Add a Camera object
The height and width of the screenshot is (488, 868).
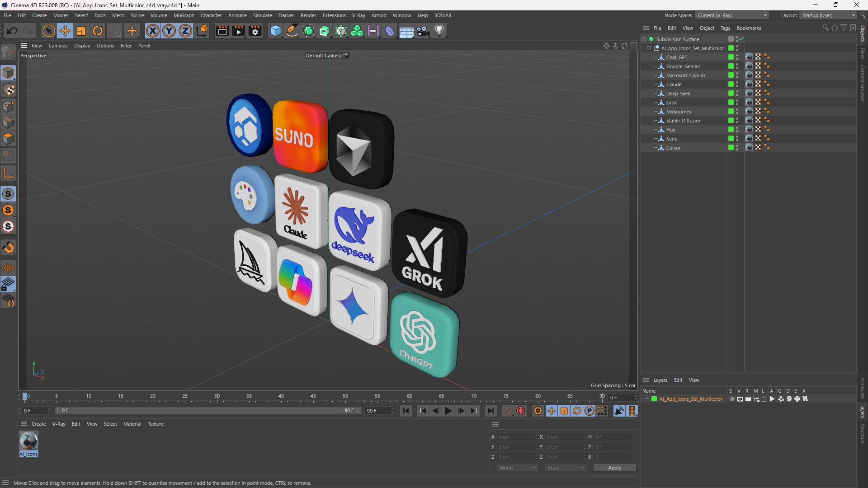pos(423,31)
